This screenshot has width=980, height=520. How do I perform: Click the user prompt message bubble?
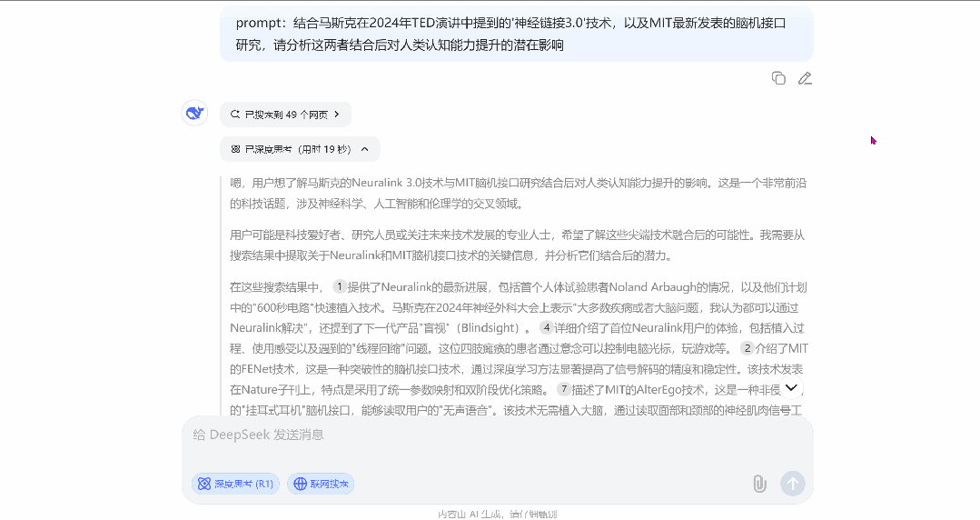(x=516, y=34)
